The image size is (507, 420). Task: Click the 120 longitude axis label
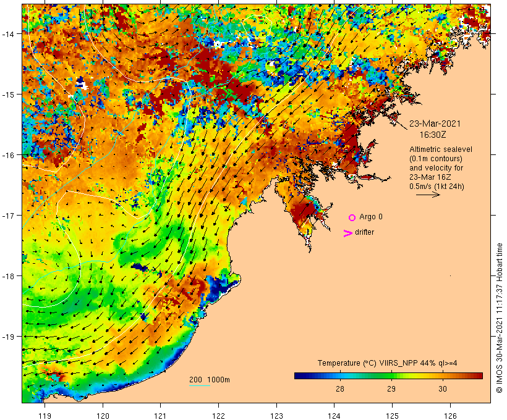[103, 416]
